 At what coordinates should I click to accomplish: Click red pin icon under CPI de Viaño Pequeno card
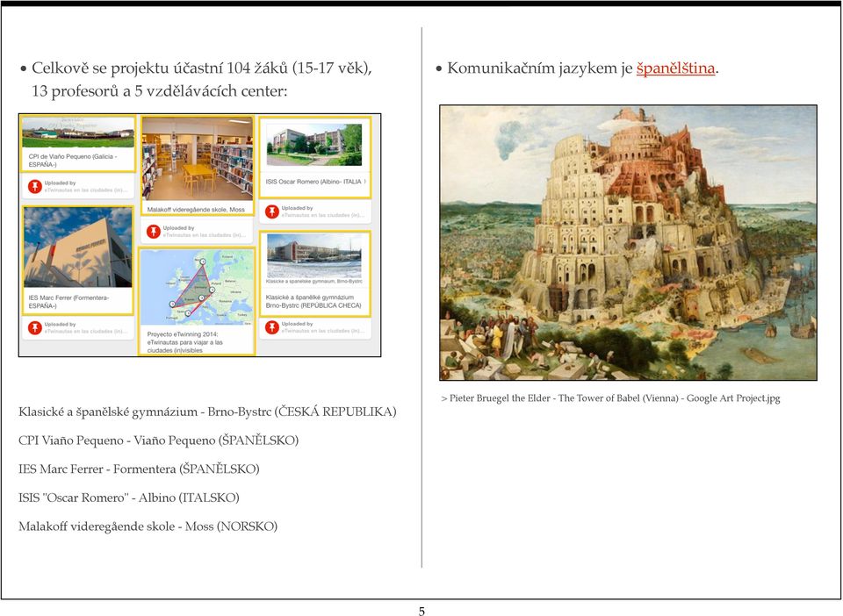point(35,186)
